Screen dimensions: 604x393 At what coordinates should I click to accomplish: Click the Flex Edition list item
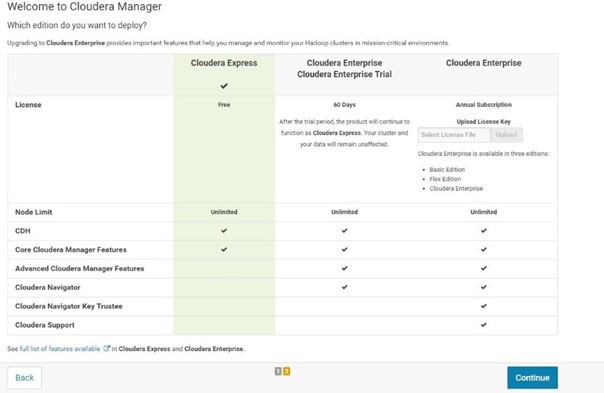(445, 179)
